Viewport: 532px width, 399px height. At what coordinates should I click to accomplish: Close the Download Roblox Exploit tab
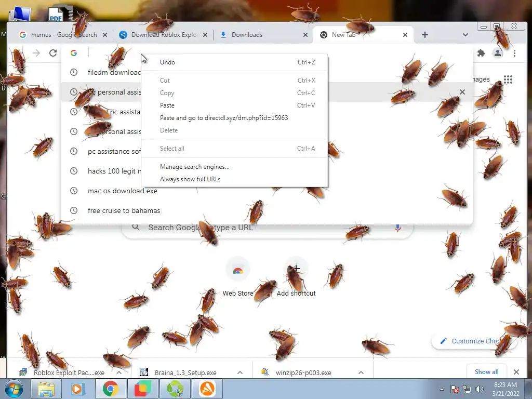pyautogui.click(x=205, y=35)
